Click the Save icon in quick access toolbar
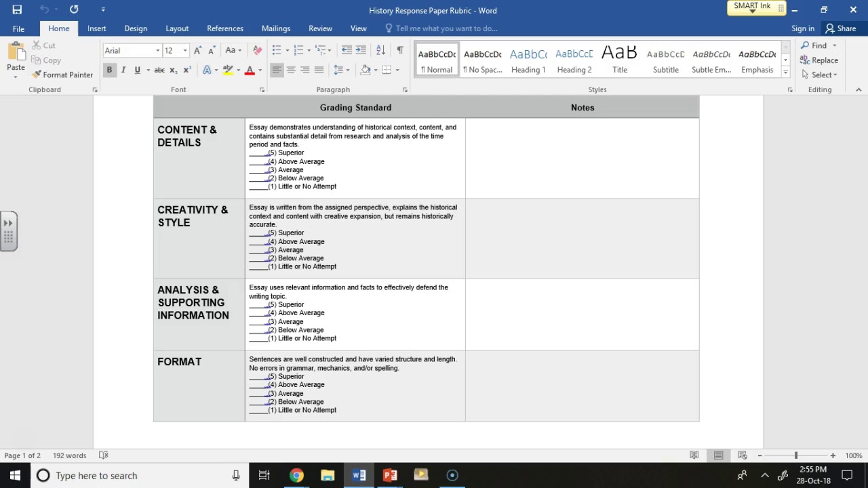The image size is (868, 488). coord(17,9)
